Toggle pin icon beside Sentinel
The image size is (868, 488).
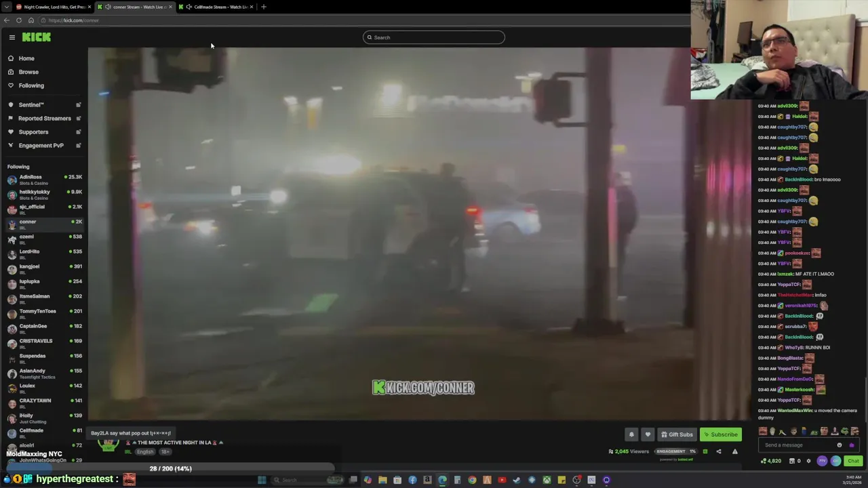tap(79, 105)
